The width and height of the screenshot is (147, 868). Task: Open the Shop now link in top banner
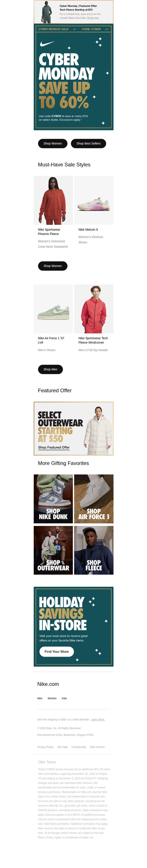coord(93,18)
